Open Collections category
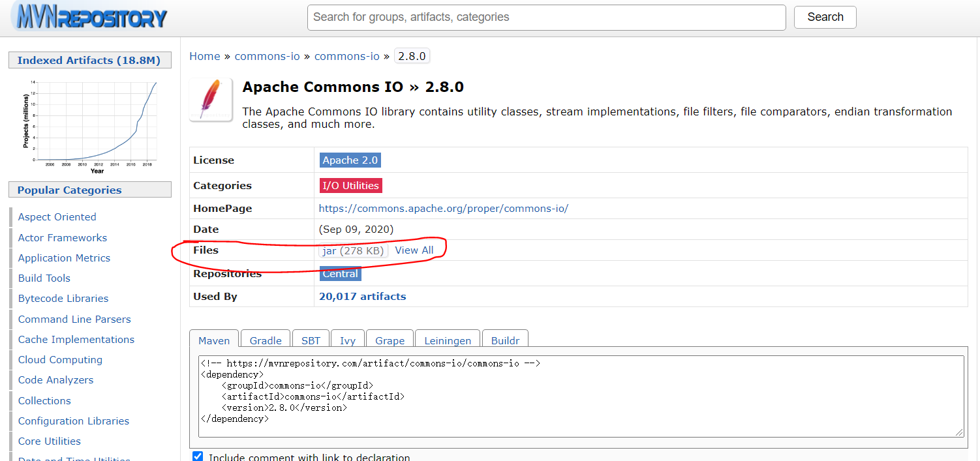Screen dimensions: 980x461 [x=44, y=401]
